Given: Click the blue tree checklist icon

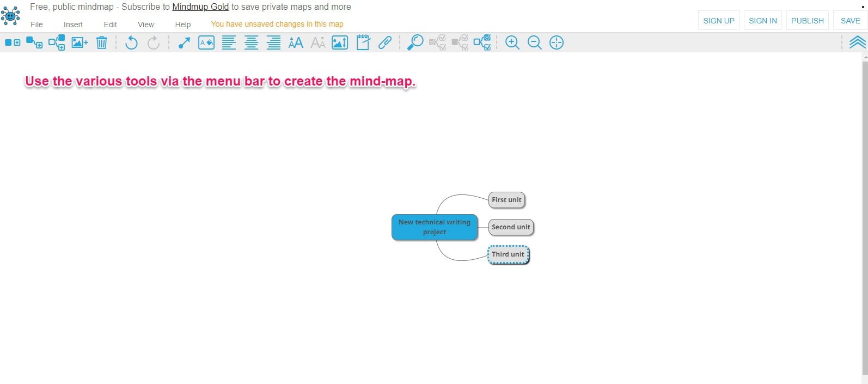Looking at the screenshot, I should 482,42.
